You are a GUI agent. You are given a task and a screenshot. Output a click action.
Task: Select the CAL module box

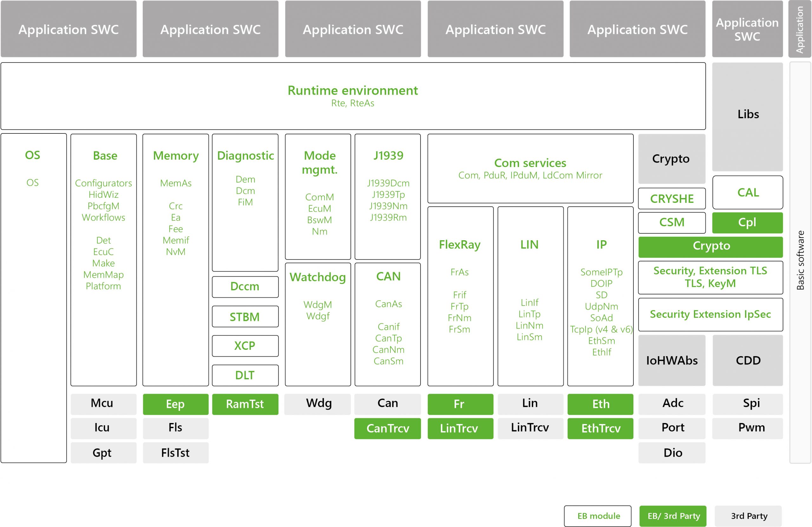(x=748, y=192)
